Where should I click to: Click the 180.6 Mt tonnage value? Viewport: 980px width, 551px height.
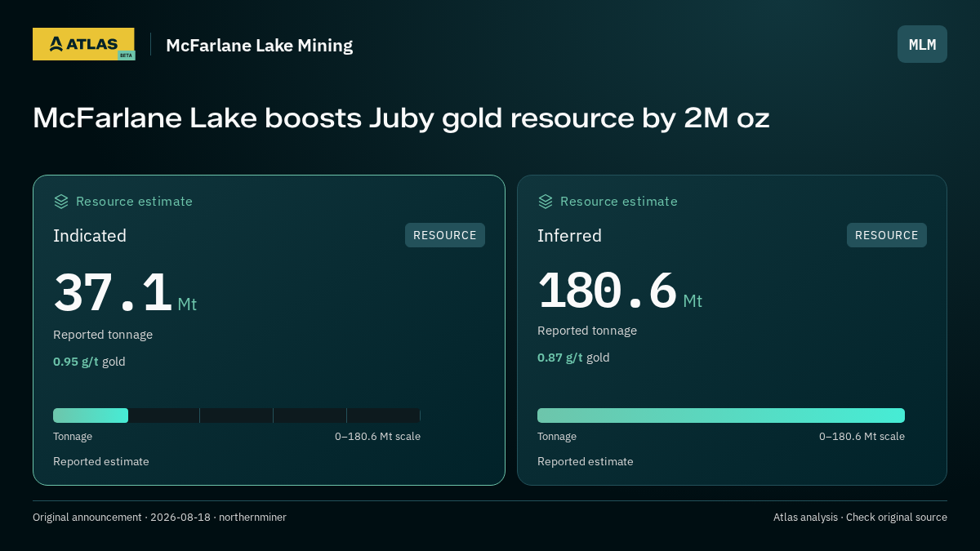click(620, 291)
